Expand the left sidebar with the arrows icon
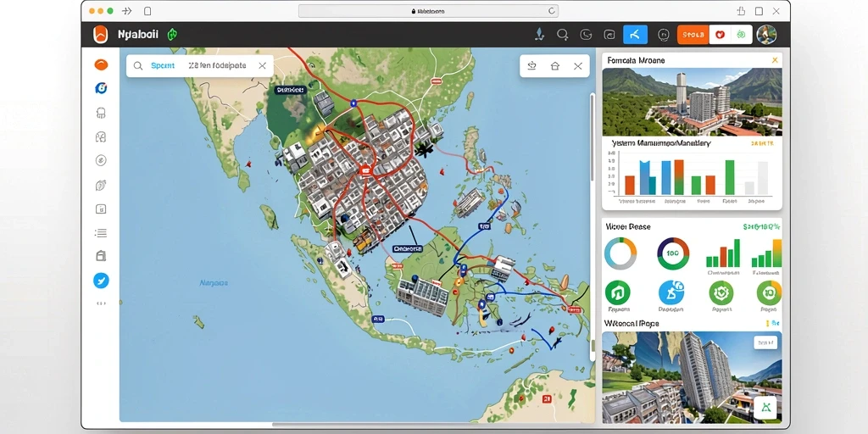The width and height of the screenshot is (868, 434). (101, 303)
